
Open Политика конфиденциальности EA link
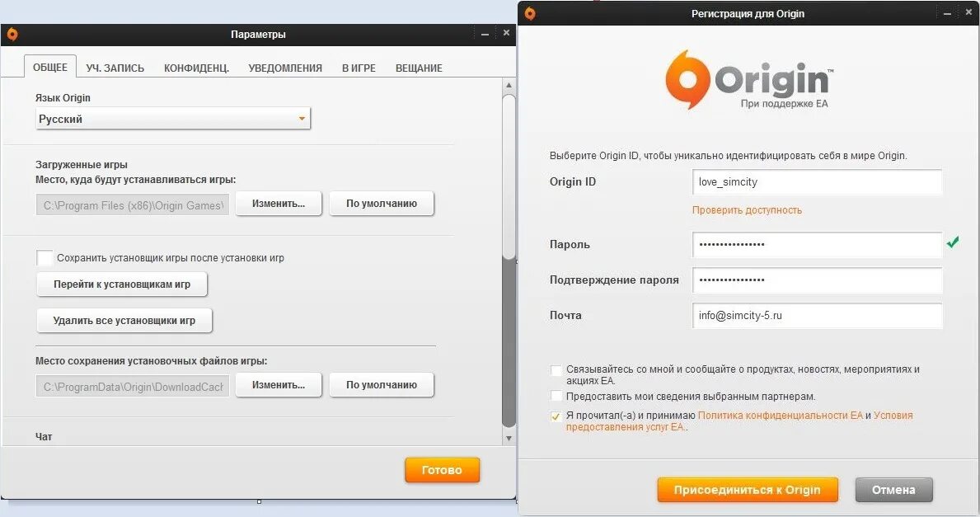[780, 416]
